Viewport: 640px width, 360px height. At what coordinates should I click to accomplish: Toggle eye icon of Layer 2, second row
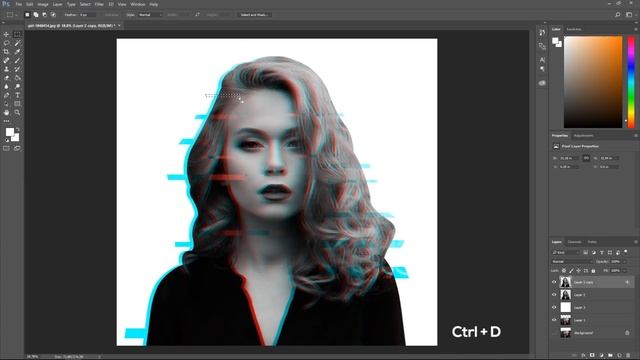pos(554,295)
